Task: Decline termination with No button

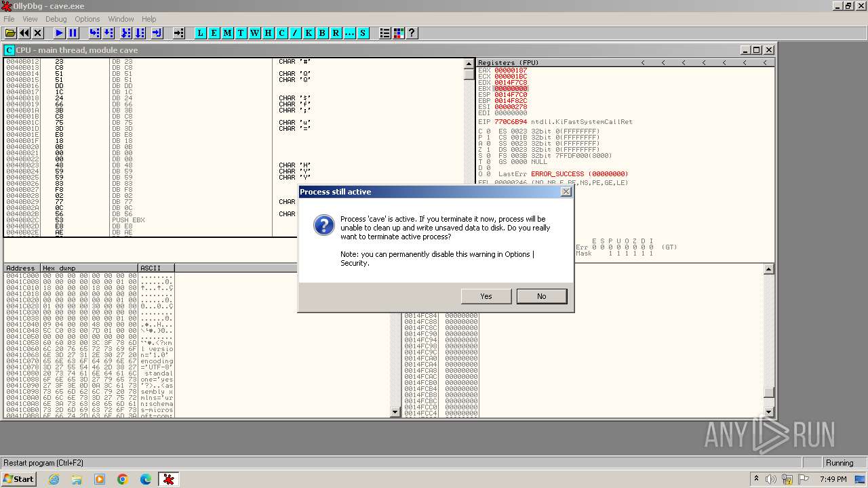Action: point(542,296)
